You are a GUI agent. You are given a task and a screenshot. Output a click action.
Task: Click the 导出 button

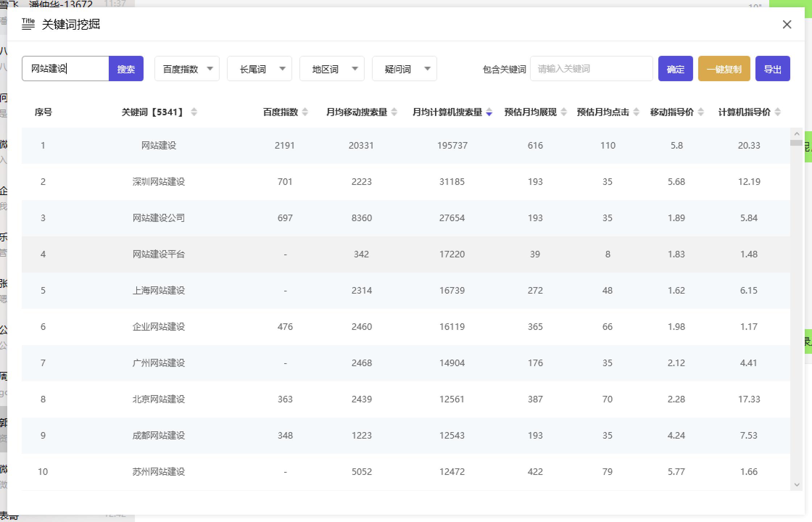click(x=773, y=69)
